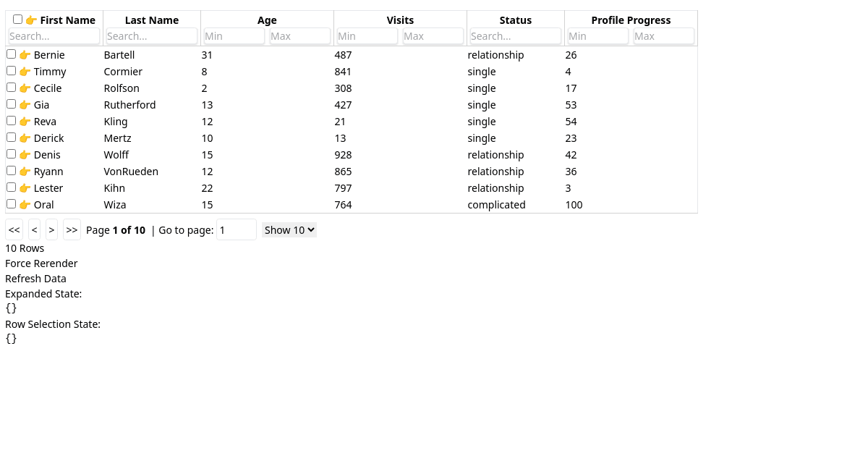868x456 pixels.
Task: Click the Go to page number field
Action: [236, 230]
